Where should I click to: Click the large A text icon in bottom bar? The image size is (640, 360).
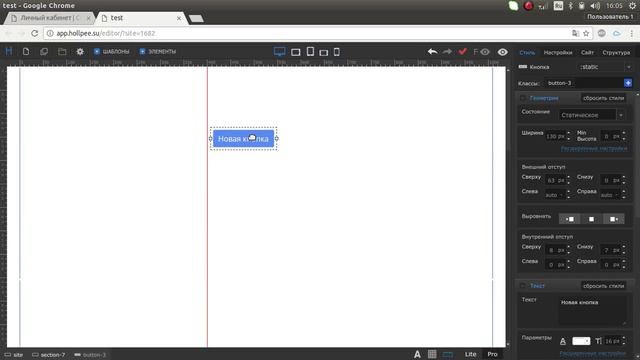tap(417, 355)
